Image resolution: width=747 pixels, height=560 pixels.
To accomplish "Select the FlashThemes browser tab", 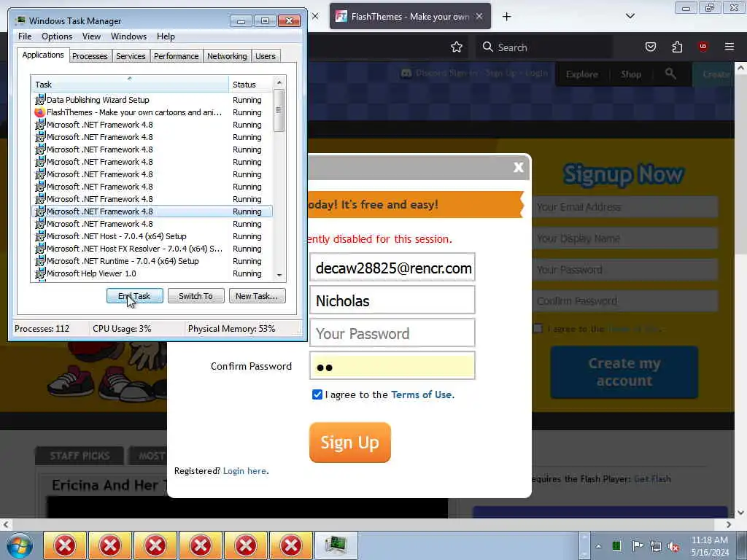I will 410,16.
